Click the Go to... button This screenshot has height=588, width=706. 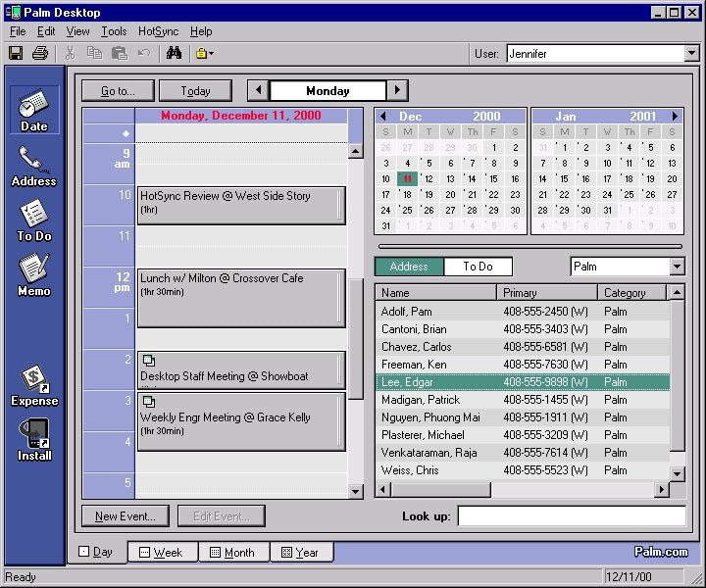[x=118, y=91]
